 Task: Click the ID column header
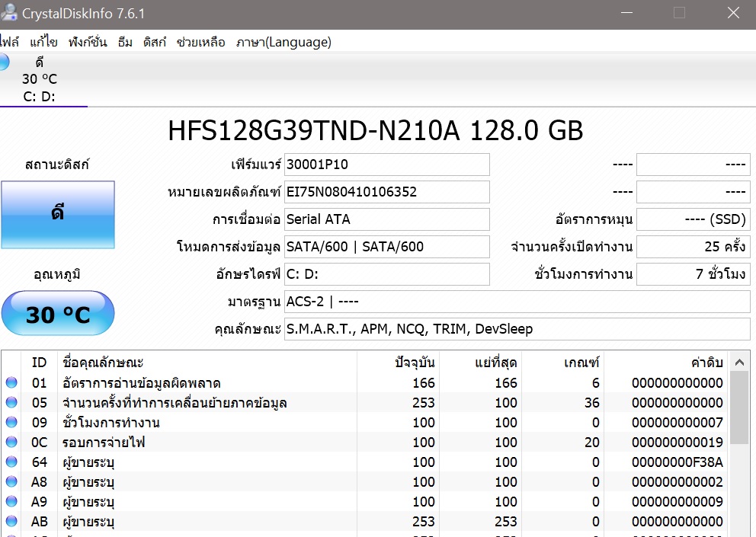(39, 363)
